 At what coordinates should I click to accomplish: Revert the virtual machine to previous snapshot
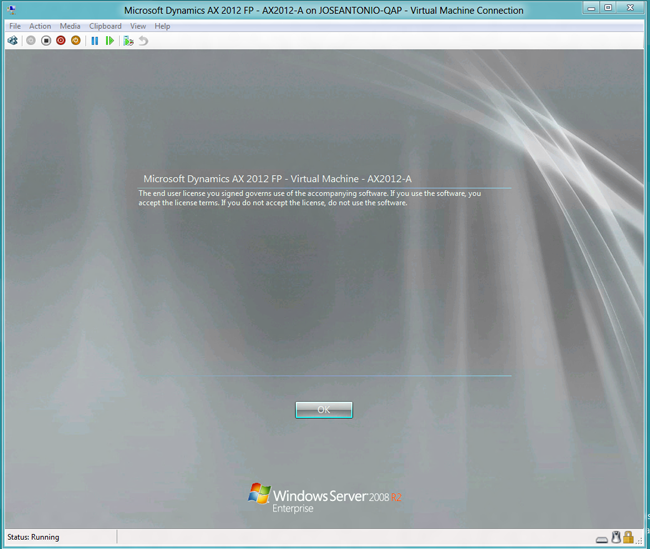(143, 41)
